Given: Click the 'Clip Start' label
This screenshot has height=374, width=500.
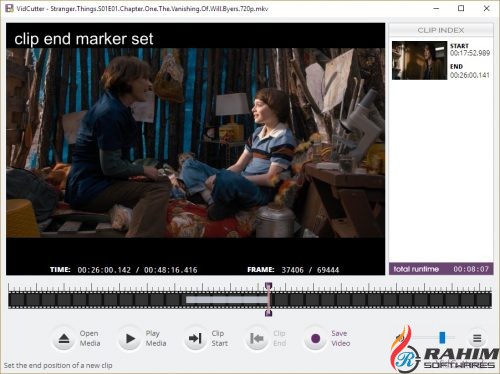Looking at the screenshot, I should click(x=220, y=338).
